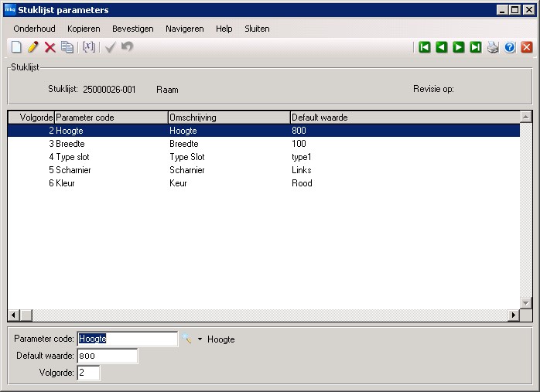Click the Parameter code column header
The image size is (540, 392).
coord(111,118)
